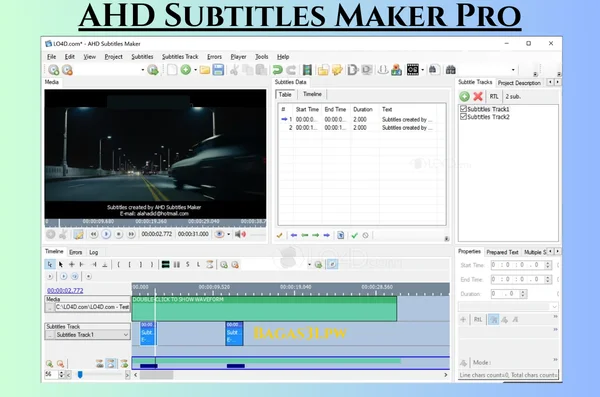Click the Start Time column header
Screen dimensions: 600x397
click(x=307, y=109)
